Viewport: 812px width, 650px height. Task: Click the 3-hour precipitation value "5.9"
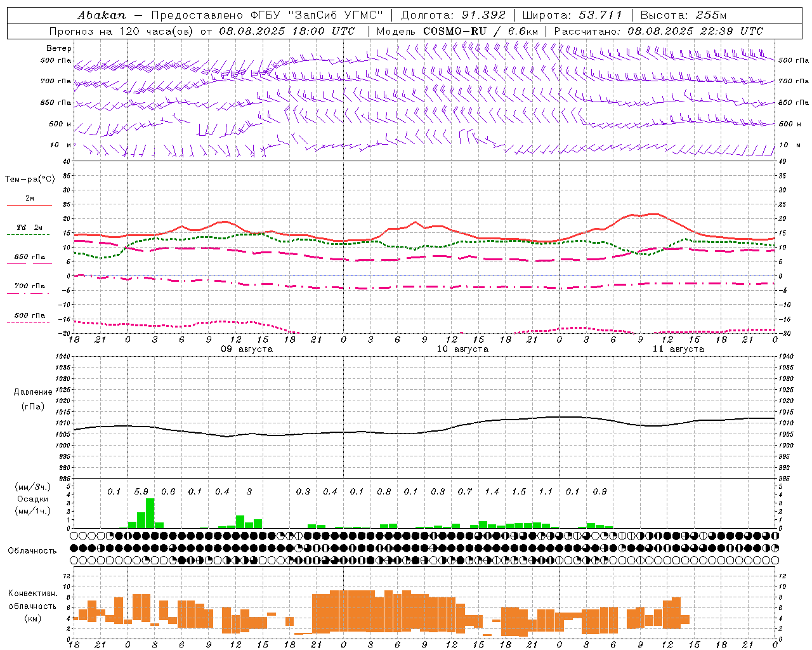click(x=141, y=492)
